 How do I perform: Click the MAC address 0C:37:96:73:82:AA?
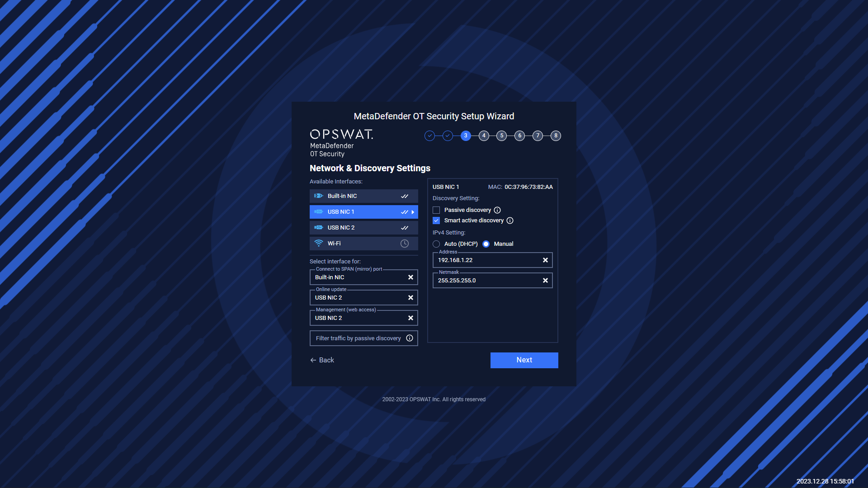tap(528, 187)
